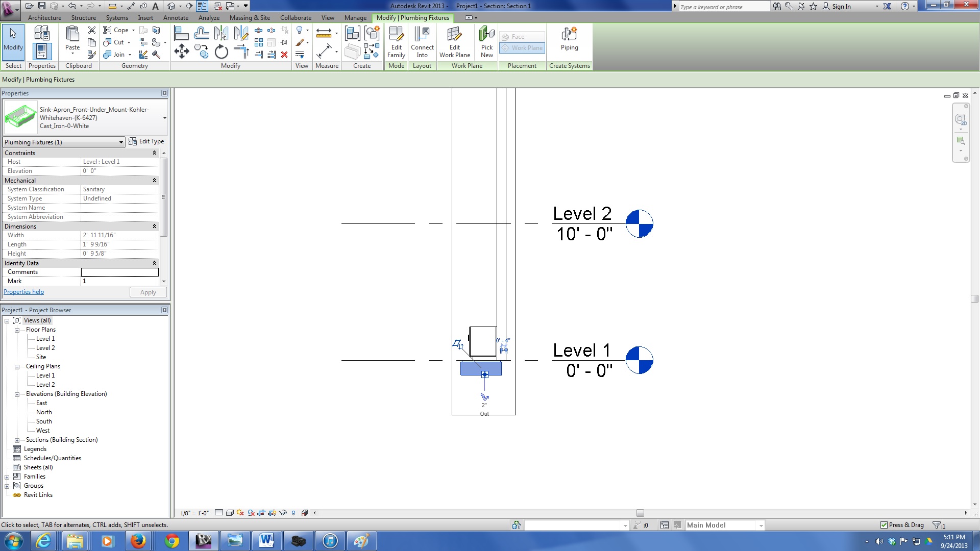Click the Rotate tool icon
This screenshot has width=980, height=551.
click(221, 52)
